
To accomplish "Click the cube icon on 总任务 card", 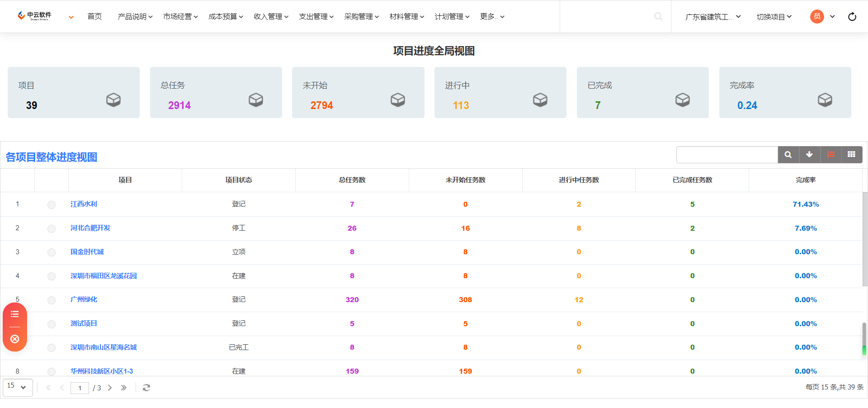I will pos(256,100).
